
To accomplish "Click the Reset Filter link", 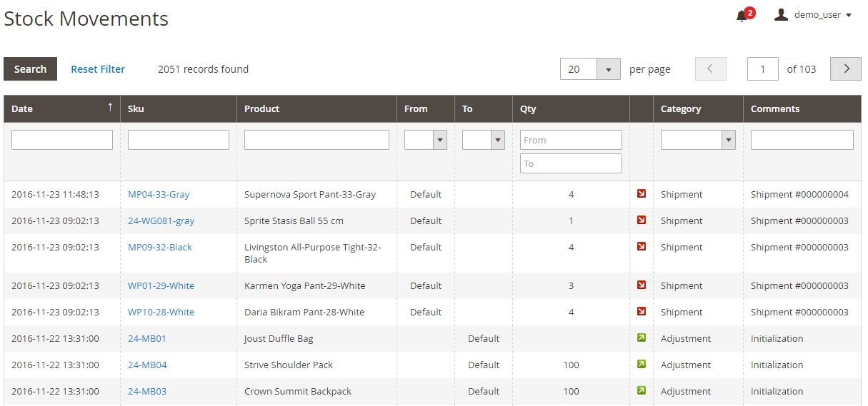I will (98, 69).
